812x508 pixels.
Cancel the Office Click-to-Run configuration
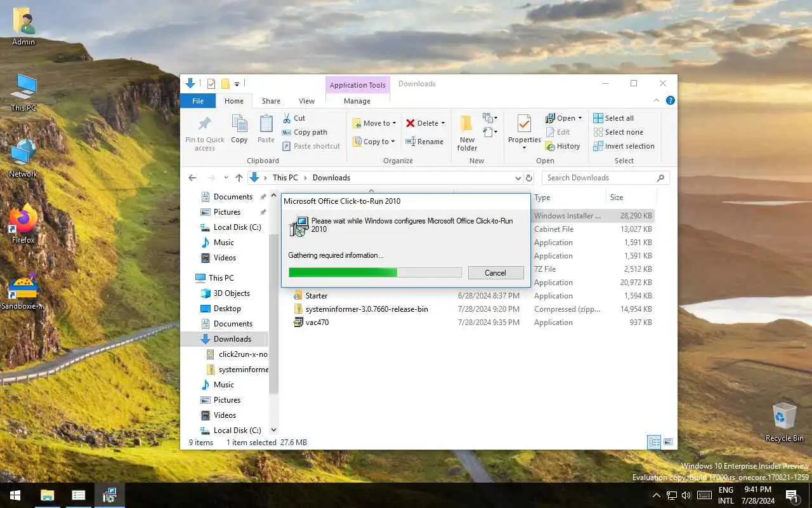(495, 272)
